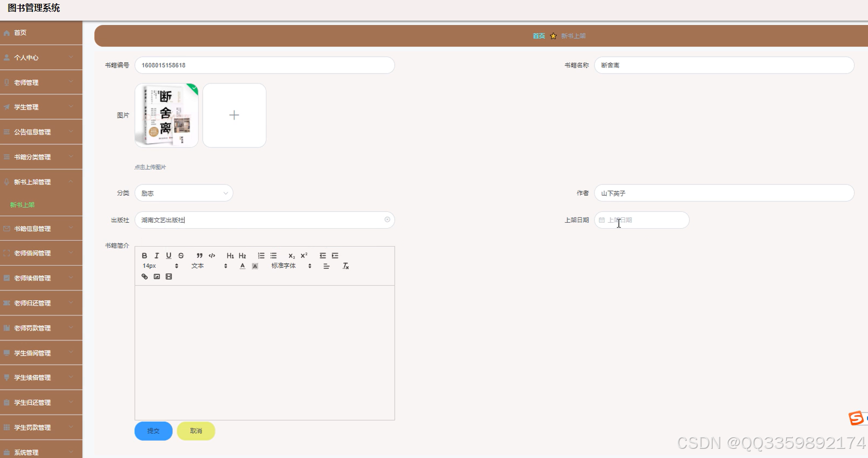The image size is (868, 458).
Task: Submit the form with 提交 button
Action: coord(153,431)
